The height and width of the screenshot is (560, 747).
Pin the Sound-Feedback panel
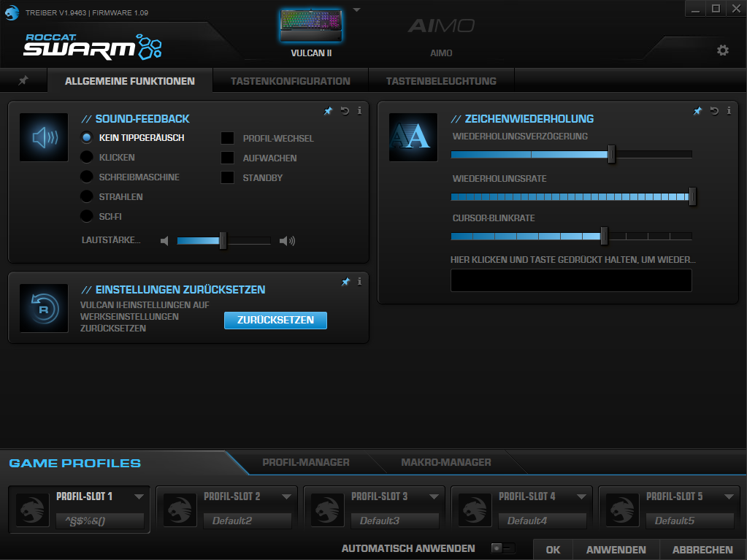329,111
